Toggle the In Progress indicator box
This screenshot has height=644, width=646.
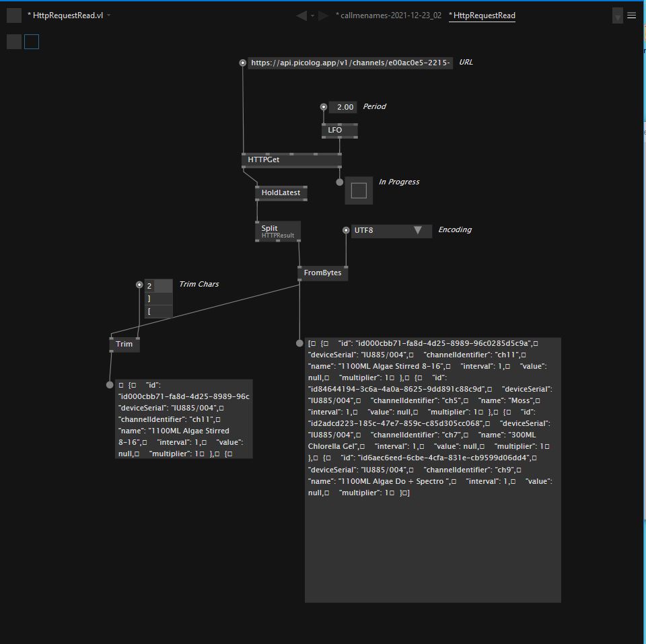coord(359,190)
